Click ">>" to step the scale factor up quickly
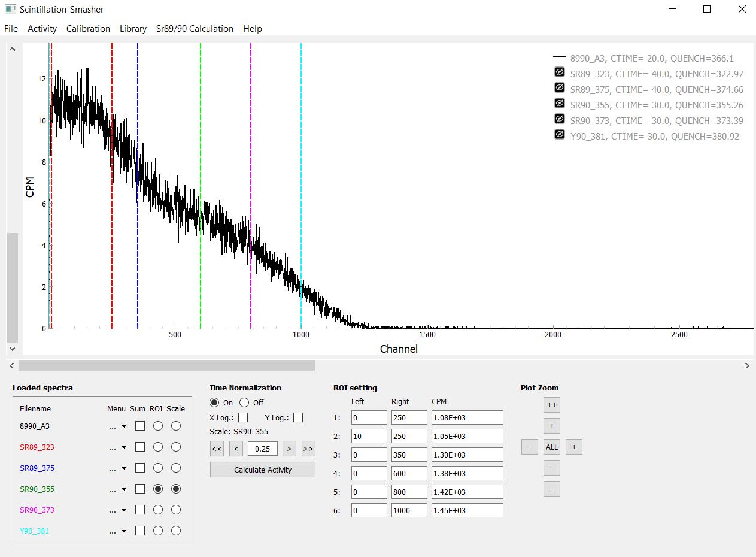Image resolution: width=756 pixels, height=557 pixels. 308,449
